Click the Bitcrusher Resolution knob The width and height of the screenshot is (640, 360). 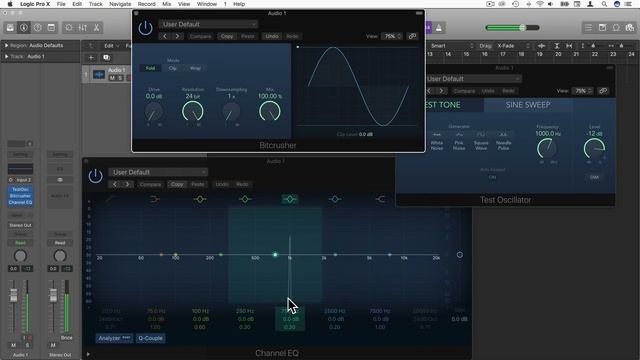[192, 111]
